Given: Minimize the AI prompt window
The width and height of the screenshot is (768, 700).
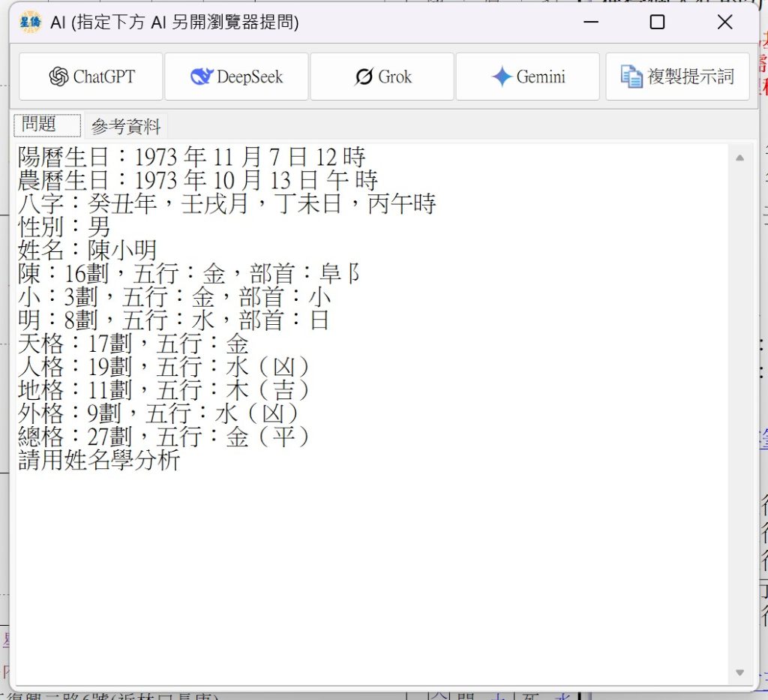Looking at the screenshot, I should tap(590, 23).
